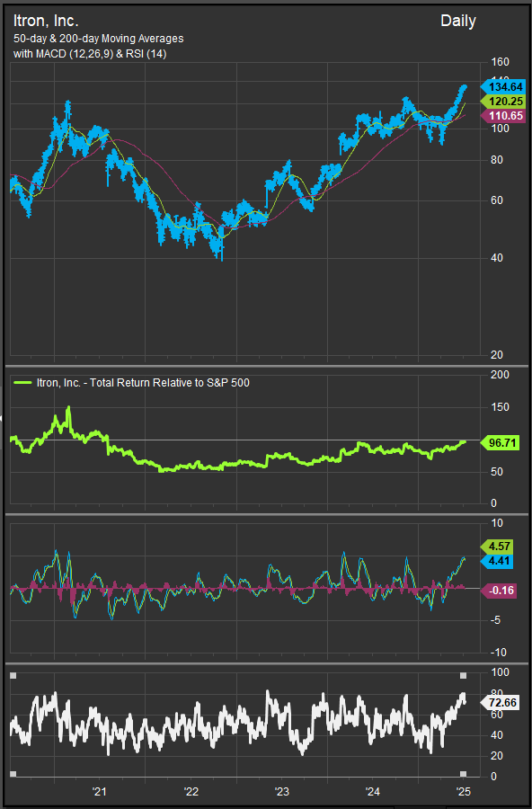Click the Itron, Inc. chart title

click(46, 22)
